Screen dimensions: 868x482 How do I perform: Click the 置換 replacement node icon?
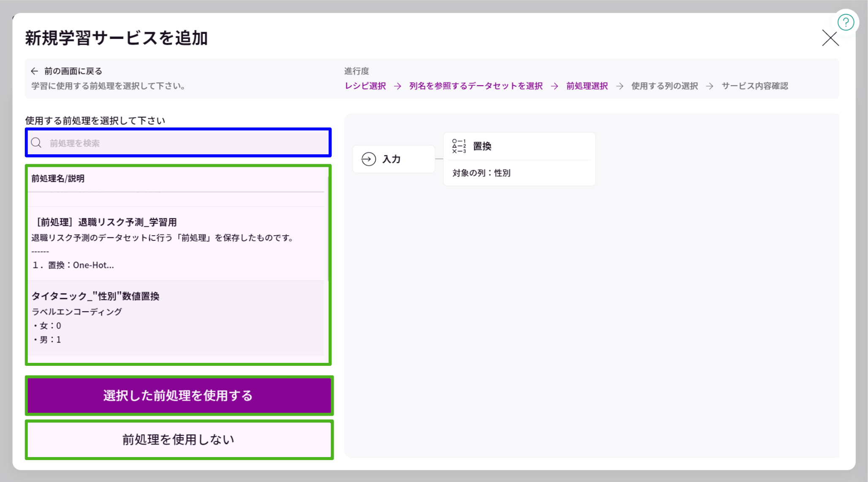coord(458,145)
